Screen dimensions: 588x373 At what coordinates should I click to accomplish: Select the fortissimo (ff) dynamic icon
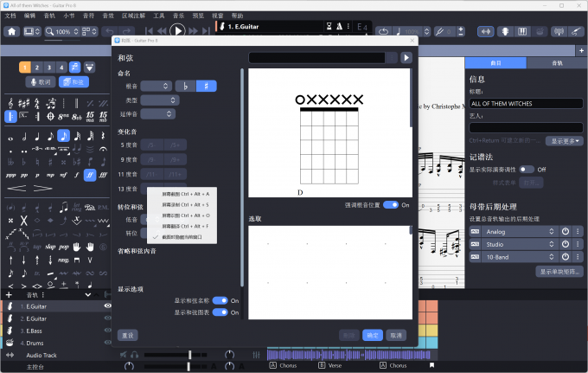(90, 175)
